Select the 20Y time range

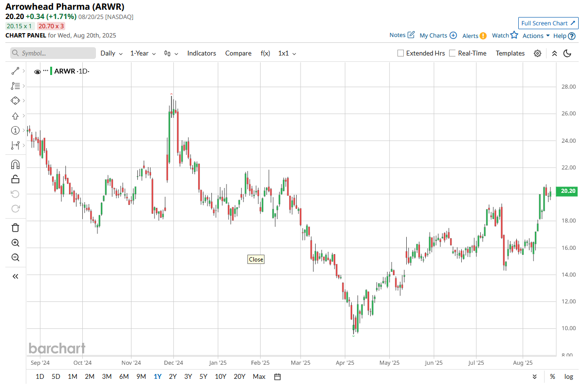coord(240,376)
